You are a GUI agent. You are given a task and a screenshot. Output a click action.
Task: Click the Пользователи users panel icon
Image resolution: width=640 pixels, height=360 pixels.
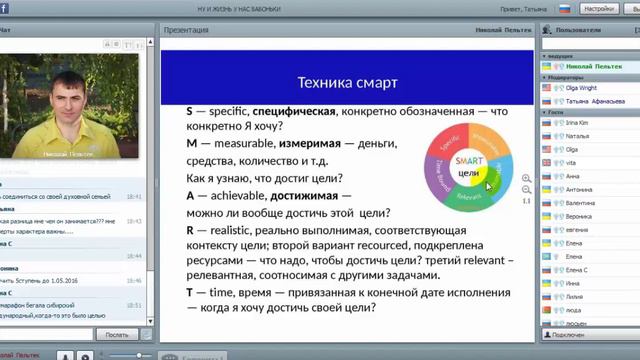pyautogui.click(x=547, y=29)
